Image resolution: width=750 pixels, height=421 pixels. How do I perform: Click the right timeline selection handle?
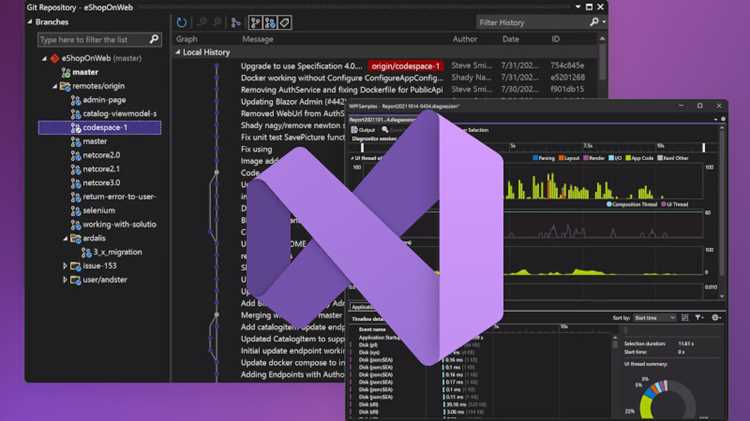pyautogui.click(x=704, y=148)
